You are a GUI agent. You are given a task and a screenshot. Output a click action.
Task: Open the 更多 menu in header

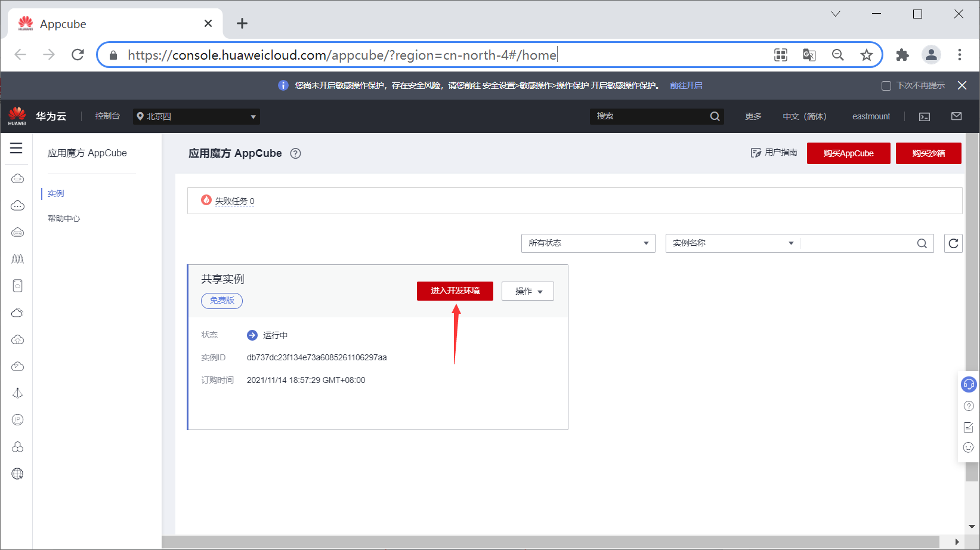coord(753,116)
